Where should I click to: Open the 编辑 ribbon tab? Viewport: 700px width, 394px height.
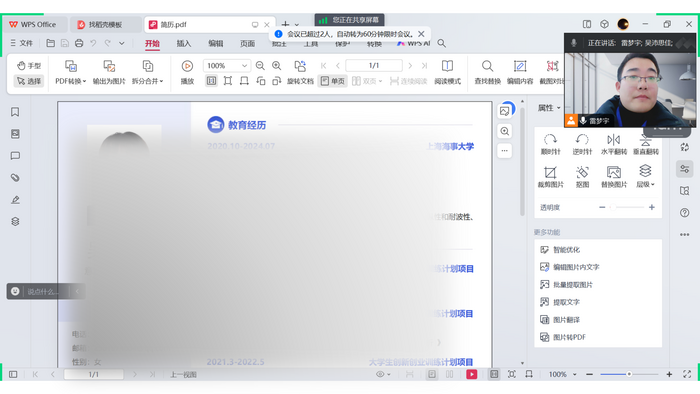[x=216, y=43]
